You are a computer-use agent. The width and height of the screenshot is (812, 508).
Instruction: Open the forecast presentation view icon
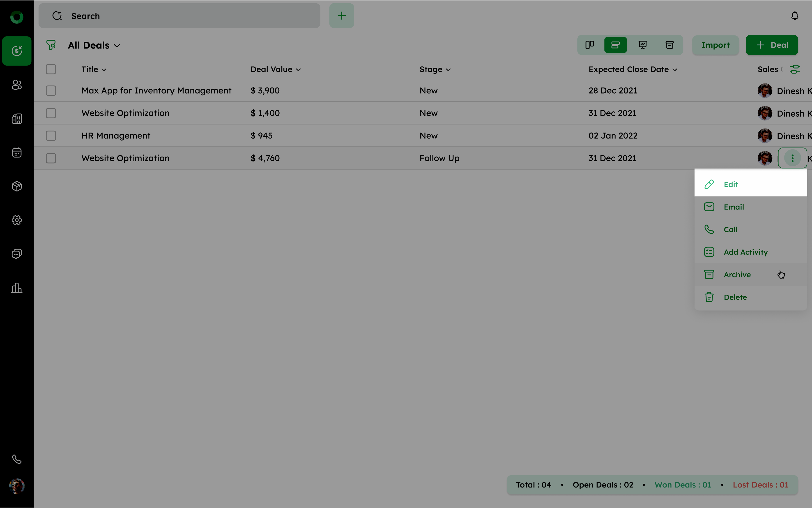[642, 45]
